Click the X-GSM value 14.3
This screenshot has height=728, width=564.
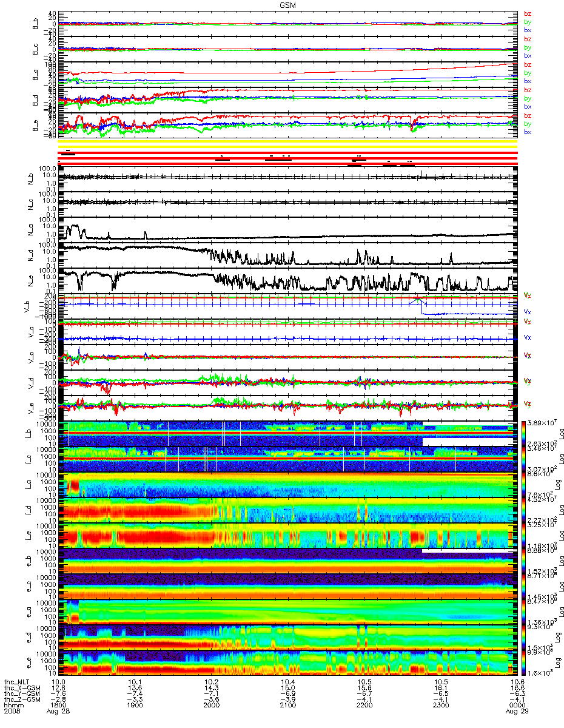pos(211,688)
